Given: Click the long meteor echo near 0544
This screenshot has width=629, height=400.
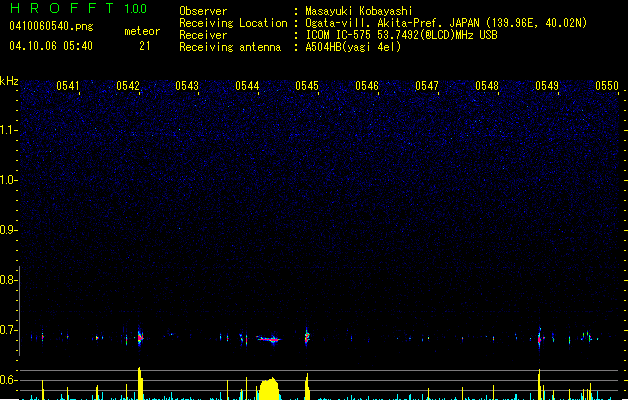Looking at the screenshot, I should click(268, 339).
